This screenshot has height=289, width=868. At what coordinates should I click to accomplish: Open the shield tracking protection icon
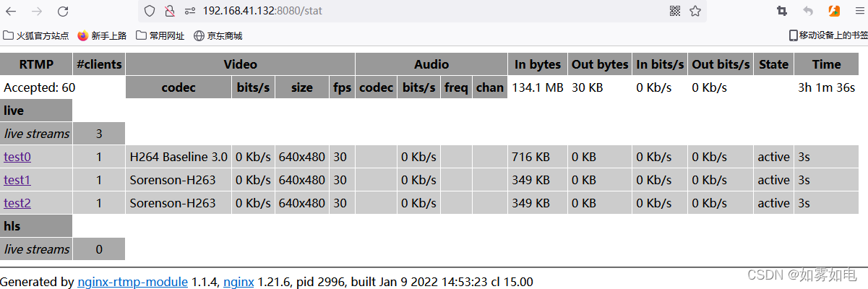tap(150, 11)
